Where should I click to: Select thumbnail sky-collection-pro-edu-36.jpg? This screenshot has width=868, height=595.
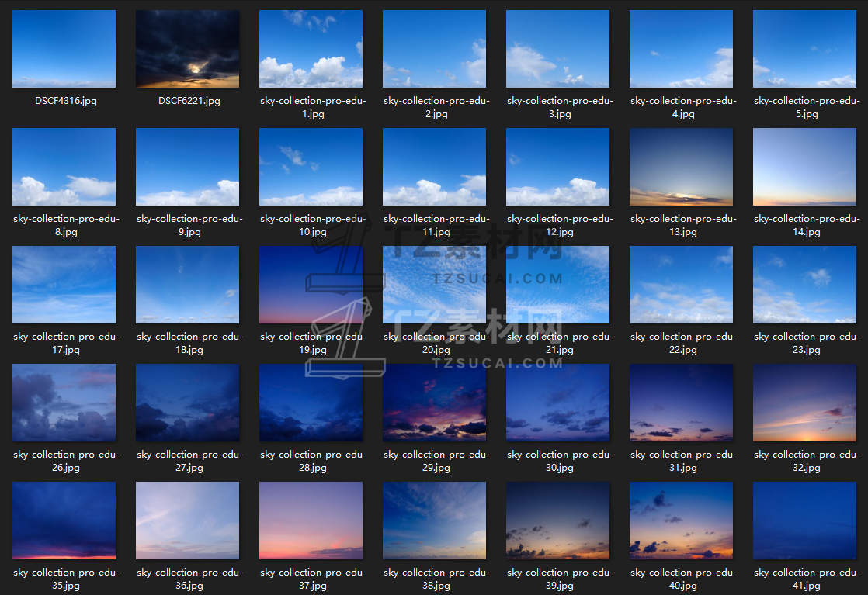pos(188,521)
